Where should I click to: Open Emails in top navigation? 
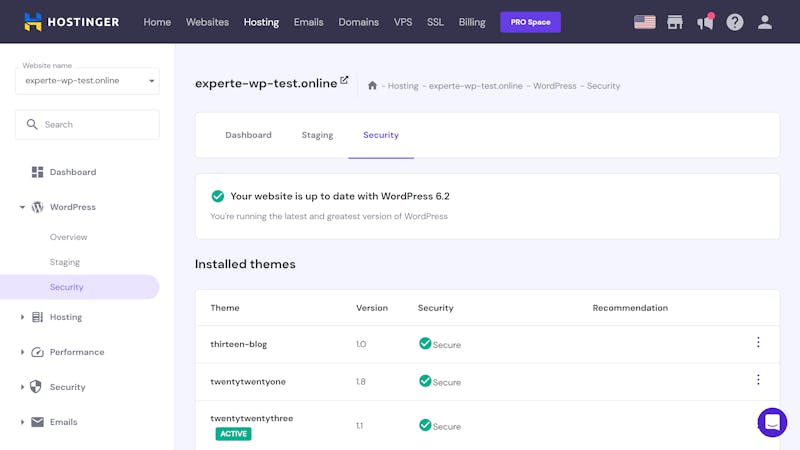[309, 22]
